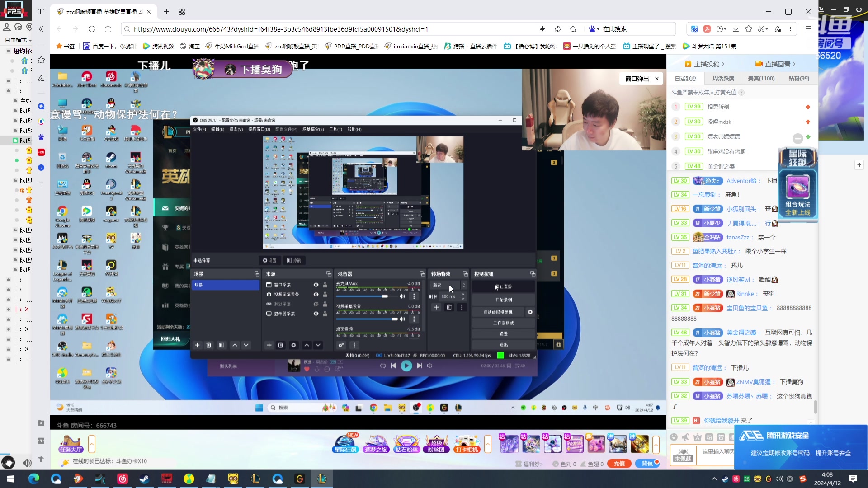The width and height of the screenshot is (868, 488).
Task: Toggle the lock on 窗口采集 source
Action: [325, 285]
